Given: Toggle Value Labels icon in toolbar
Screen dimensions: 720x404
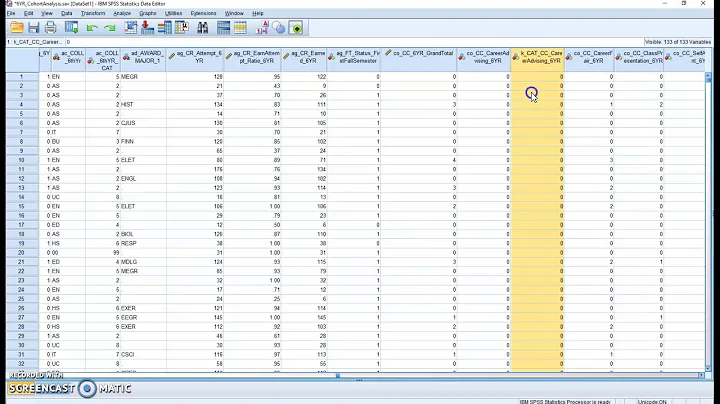Looking at the screenshot, I should [x=262, y=28].
